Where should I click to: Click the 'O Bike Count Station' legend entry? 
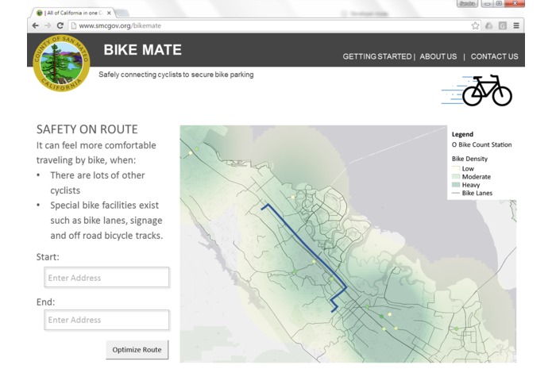(x=481, y=144)
